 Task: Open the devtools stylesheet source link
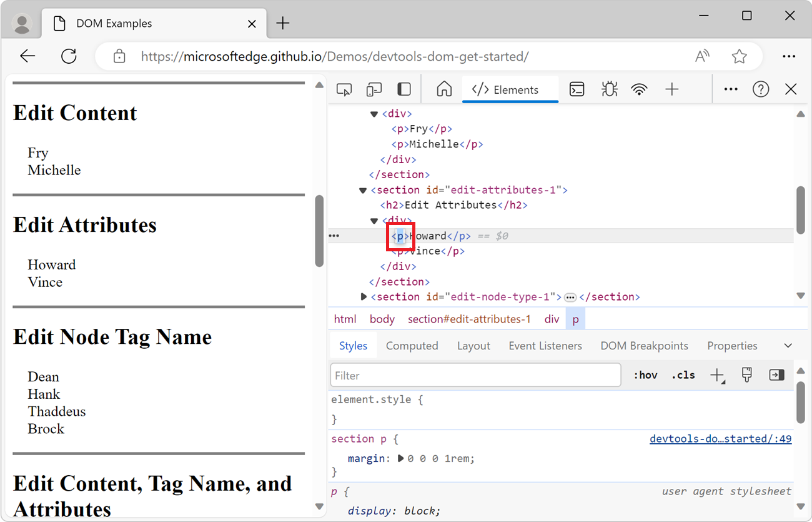tap(720, 438)
